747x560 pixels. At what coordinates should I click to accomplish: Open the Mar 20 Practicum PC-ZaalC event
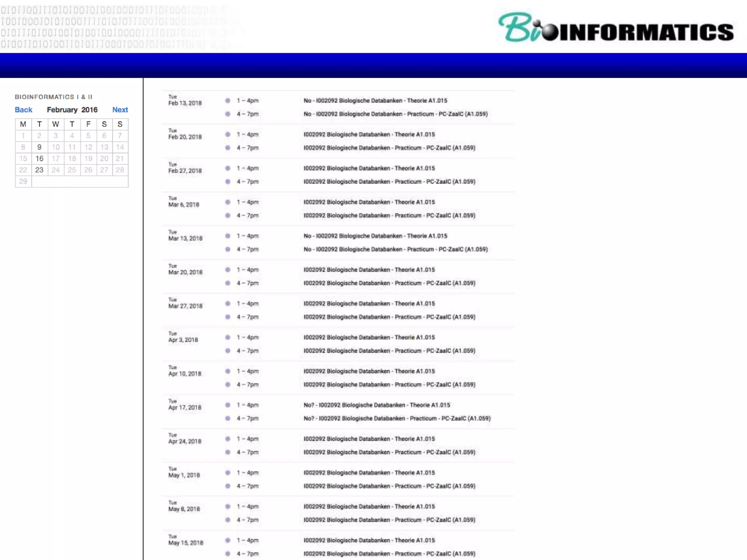(x=389, y=283)
